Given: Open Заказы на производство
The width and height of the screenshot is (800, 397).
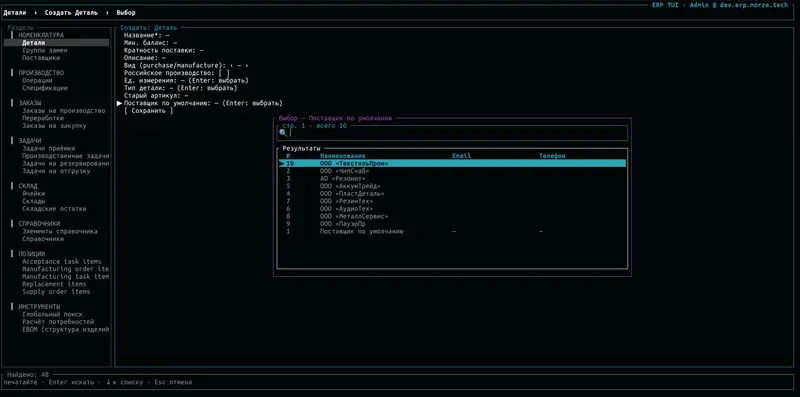Looking at the screenshot, I should (63, 111).
